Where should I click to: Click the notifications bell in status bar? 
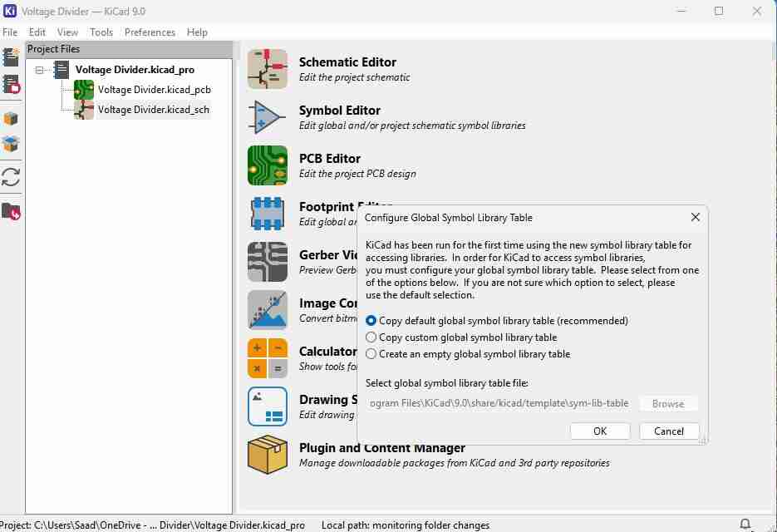(x=745, y=524)
